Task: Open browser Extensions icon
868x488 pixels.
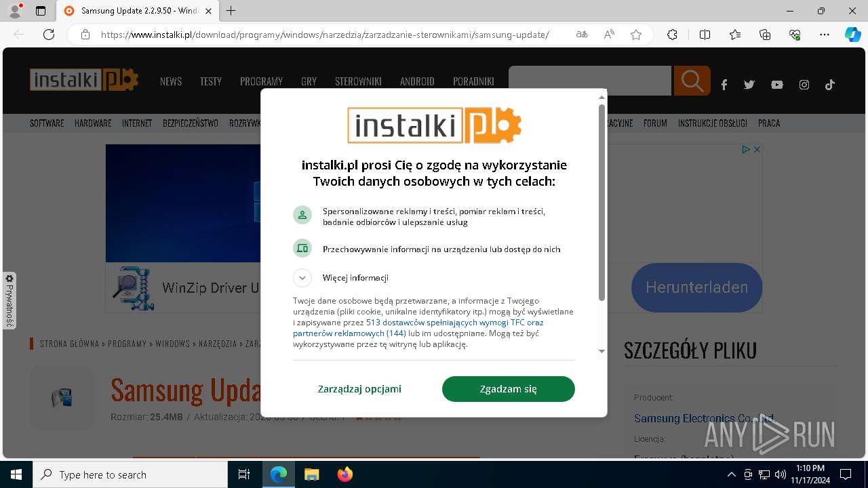Action: [x=672, y=35]
